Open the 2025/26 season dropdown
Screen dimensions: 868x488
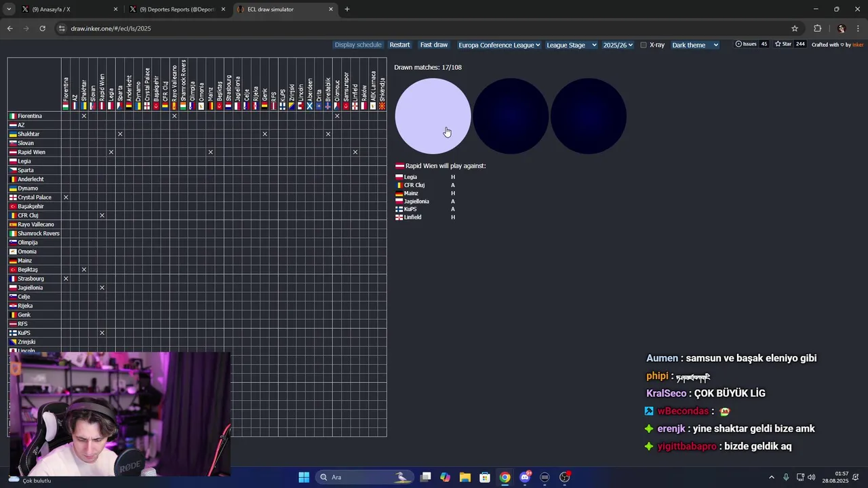tap(618, 45)
